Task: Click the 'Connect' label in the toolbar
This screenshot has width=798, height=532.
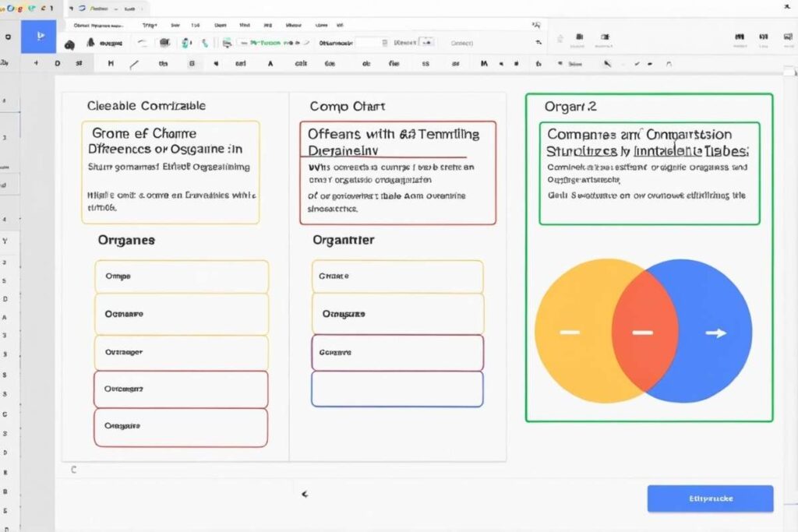Action: pos(462,44)
